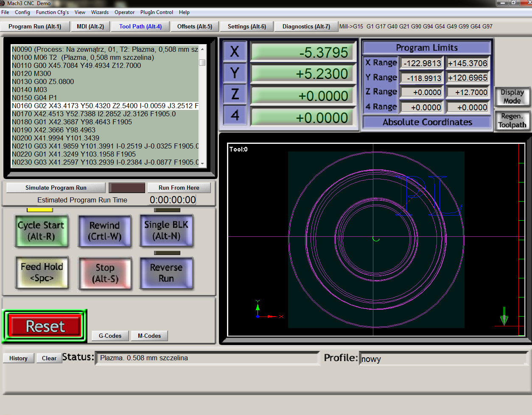This screenshot has width=532, height=415.
Task: Switch to Settings (Alt-6) tab
Action: (247, 26)
